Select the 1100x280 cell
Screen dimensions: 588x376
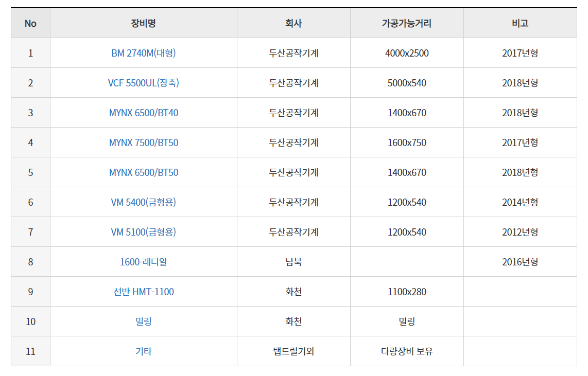tap(407, 292)
